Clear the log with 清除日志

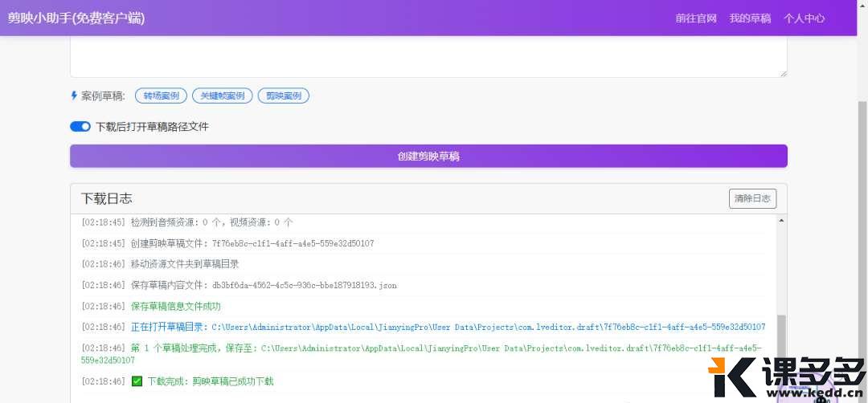click(752, 198)
